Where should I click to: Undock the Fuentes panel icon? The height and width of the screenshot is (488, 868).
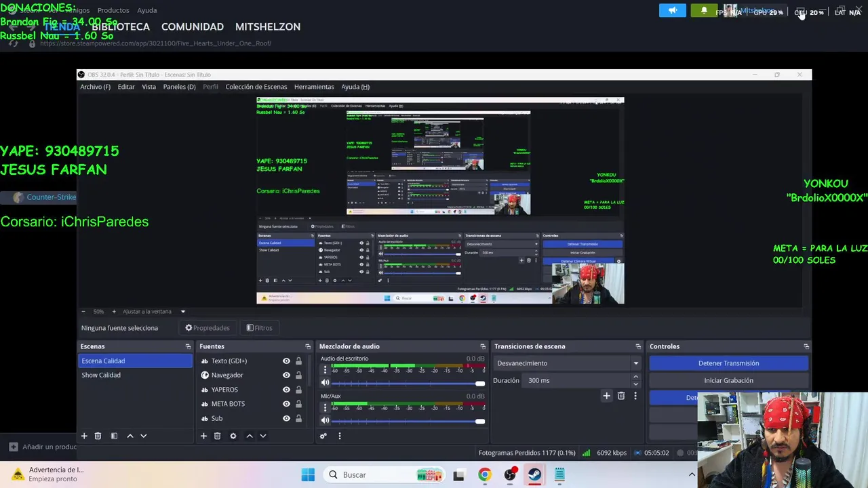click(308, 346)
